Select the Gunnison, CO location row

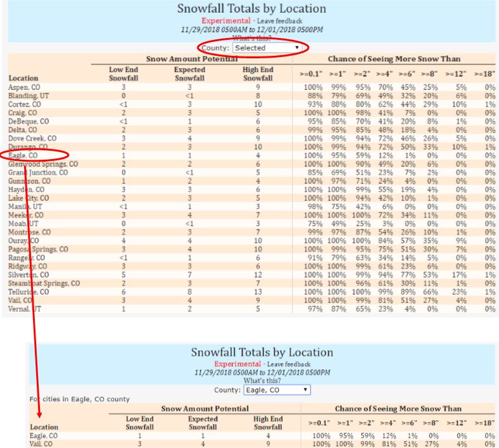click(x=252, y=181)
